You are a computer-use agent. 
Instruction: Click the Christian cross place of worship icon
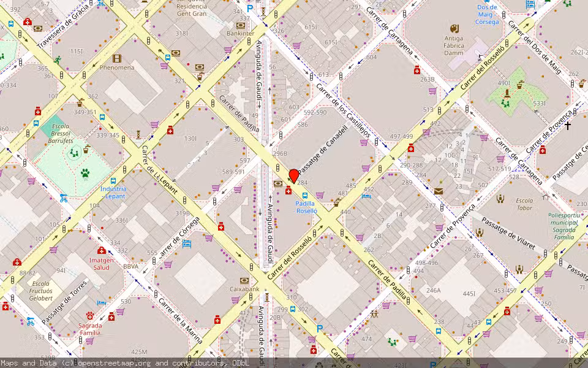(568, 125)
